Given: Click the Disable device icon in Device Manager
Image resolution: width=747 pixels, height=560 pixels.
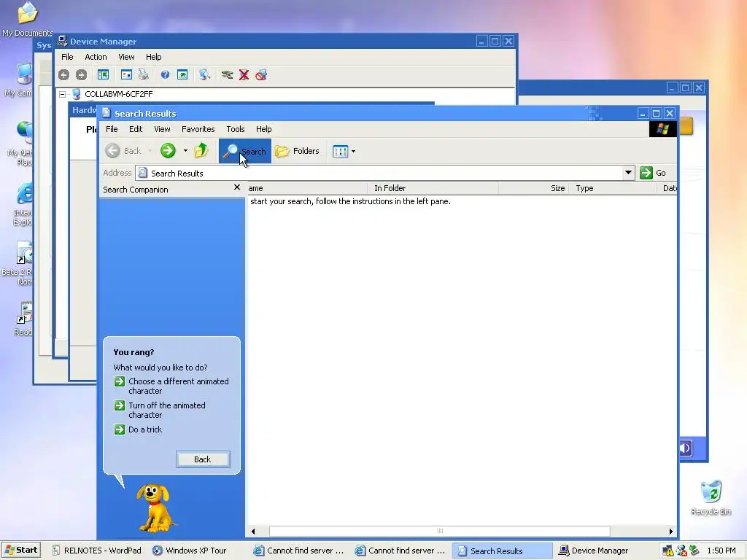Looking at the screenshot, I should 261,75.
